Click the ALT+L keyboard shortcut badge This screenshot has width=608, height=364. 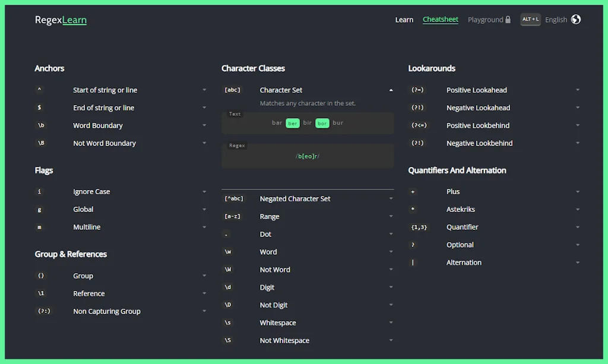tap(530, 19)
